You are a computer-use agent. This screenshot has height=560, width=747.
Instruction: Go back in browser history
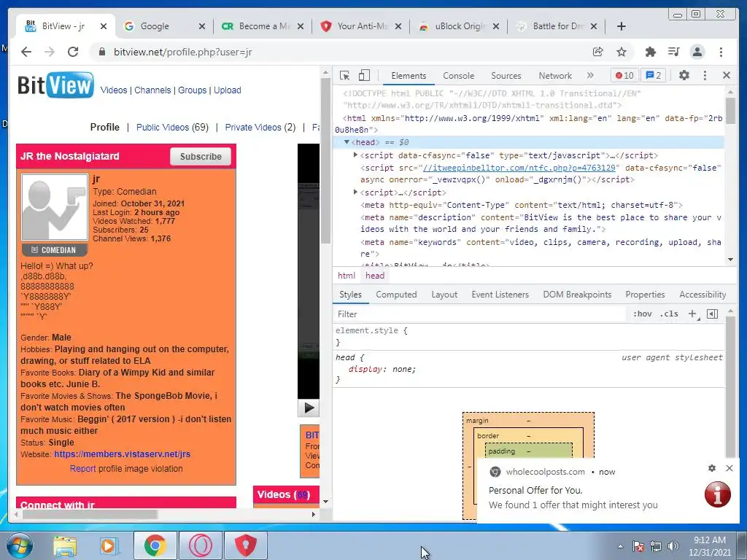[26, 52]
